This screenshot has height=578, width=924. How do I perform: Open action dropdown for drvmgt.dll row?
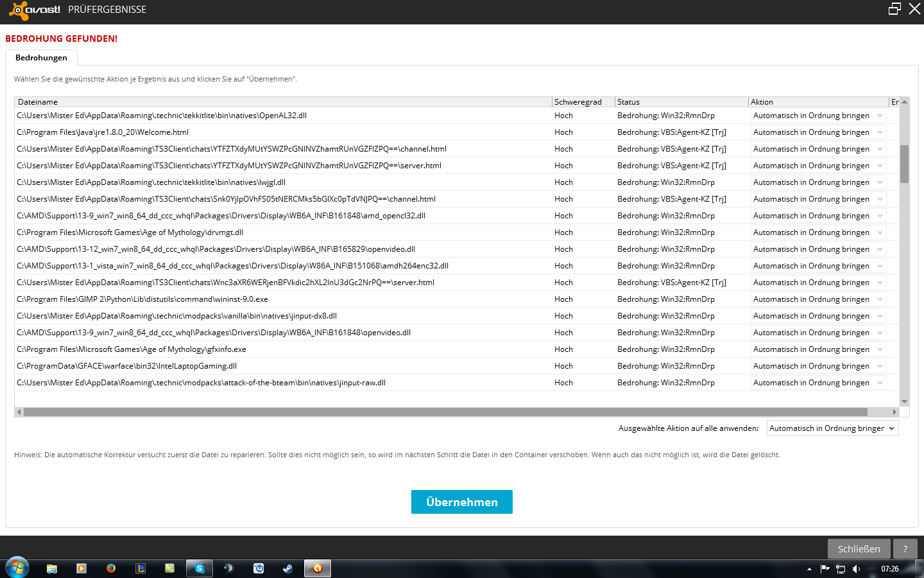point(818,232)
